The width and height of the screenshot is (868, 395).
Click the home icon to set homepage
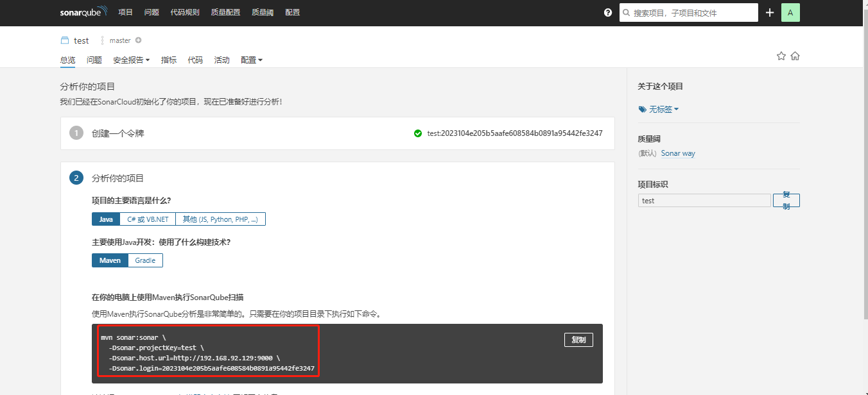point(795,56)
